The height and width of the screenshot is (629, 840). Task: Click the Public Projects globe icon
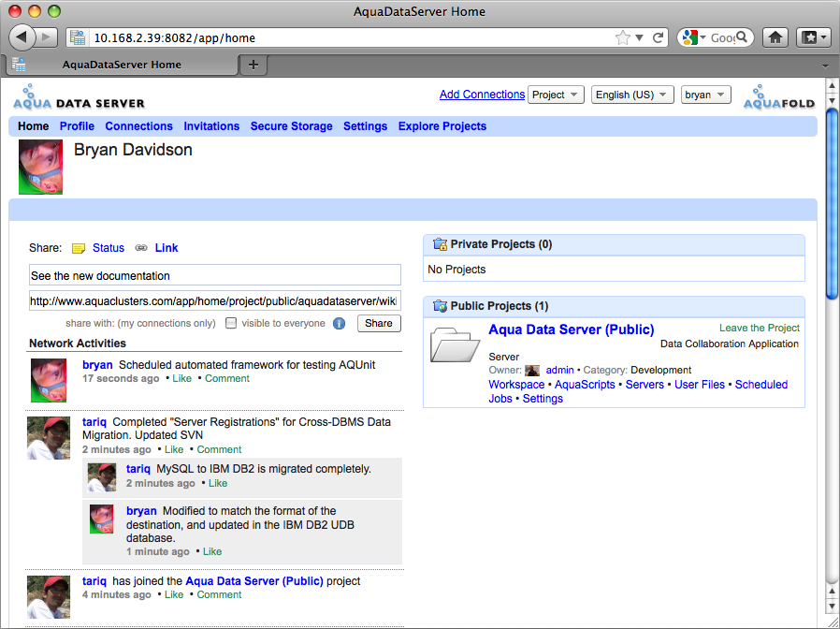440,306
